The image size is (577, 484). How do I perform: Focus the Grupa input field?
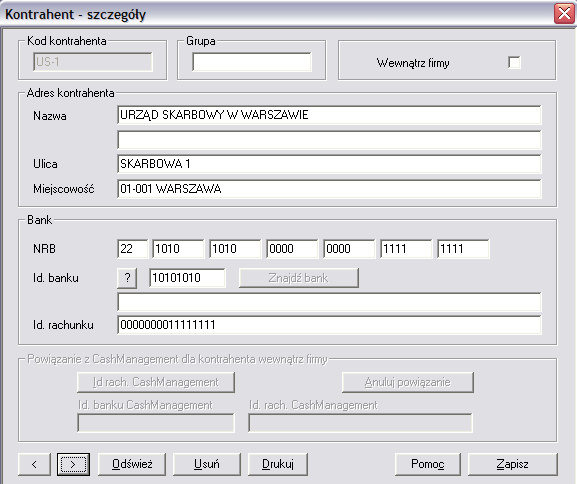click(252, 62)
